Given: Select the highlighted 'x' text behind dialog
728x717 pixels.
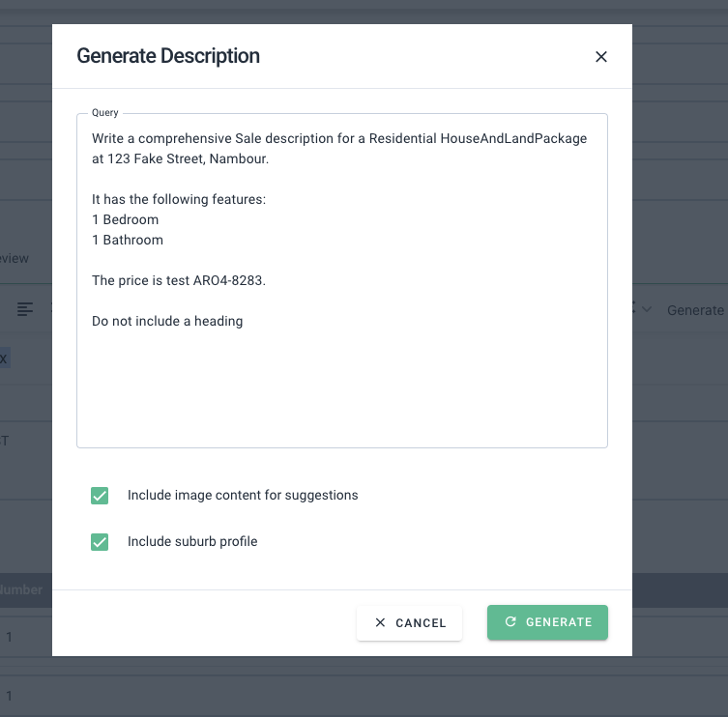Looking at the screenshot, I should 4,358.
